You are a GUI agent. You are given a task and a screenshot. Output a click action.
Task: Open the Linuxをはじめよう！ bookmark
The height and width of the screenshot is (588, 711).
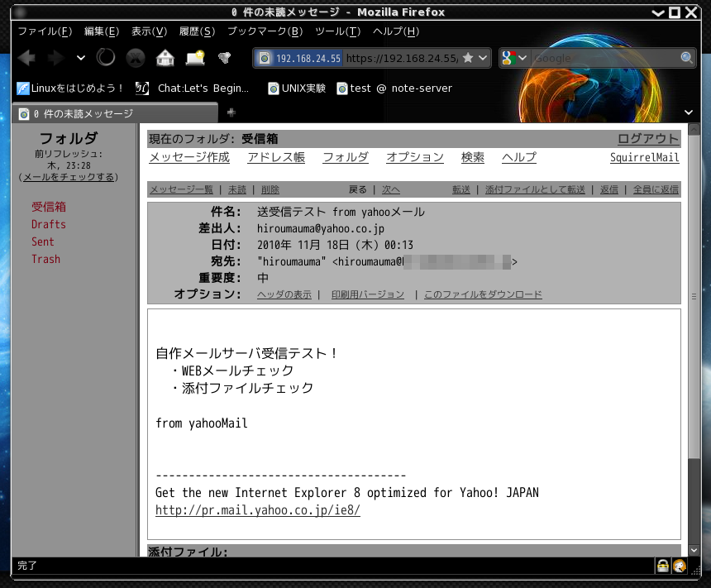[x=69, y=88]
